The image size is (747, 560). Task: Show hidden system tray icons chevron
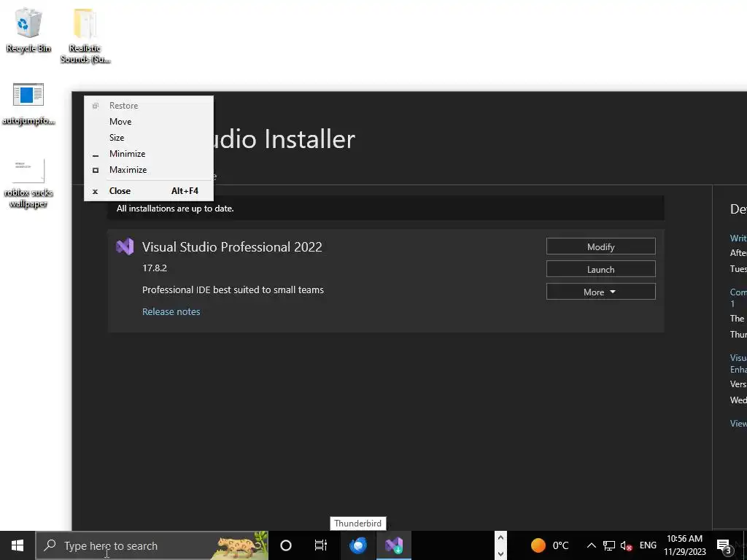(591, 545)
